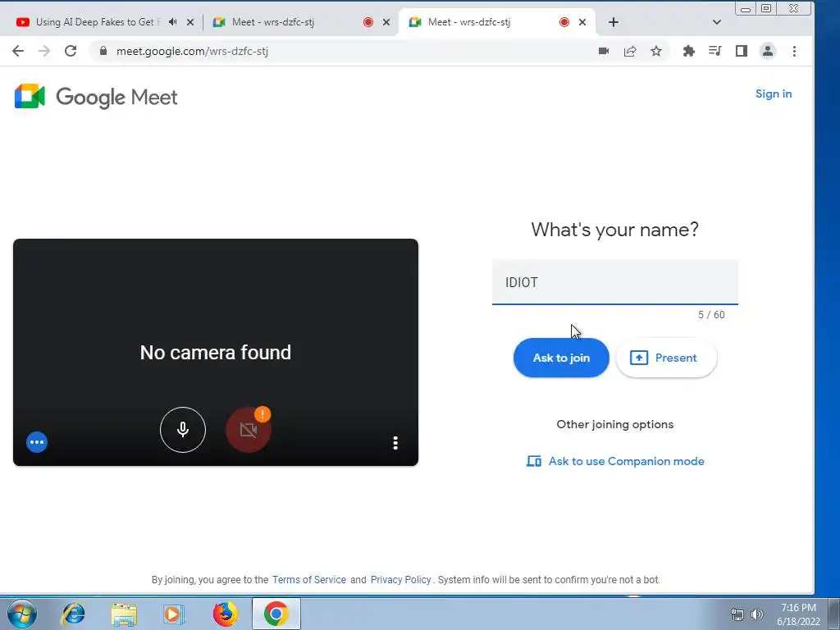Click Sign in link

(x=773, y=94)
